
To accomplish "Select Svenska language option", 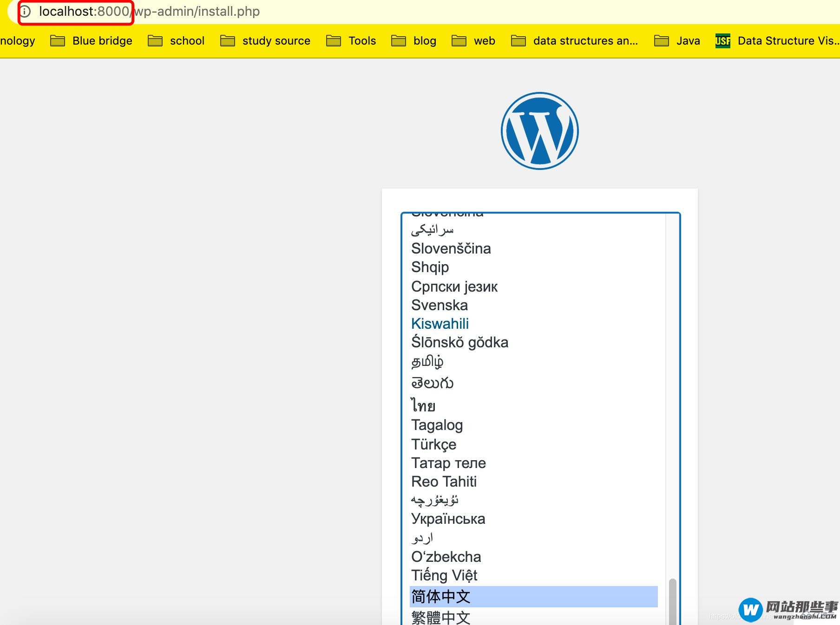I will click(533, 305).
